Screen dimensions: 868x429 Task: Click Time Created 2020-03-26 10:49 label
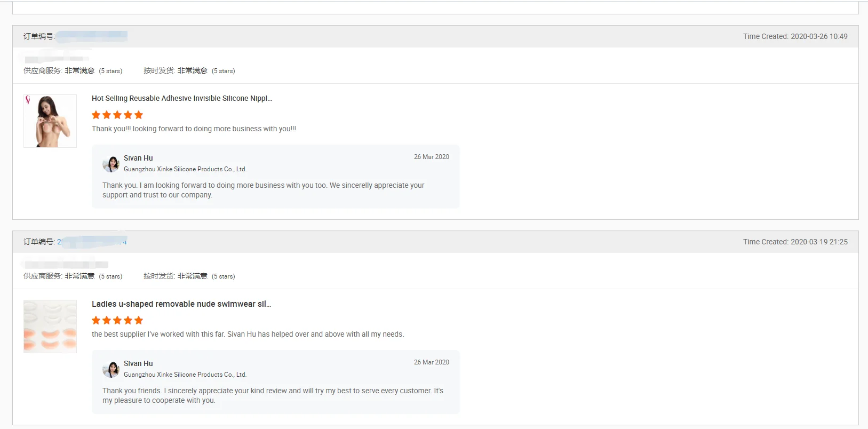pos(795,36)
